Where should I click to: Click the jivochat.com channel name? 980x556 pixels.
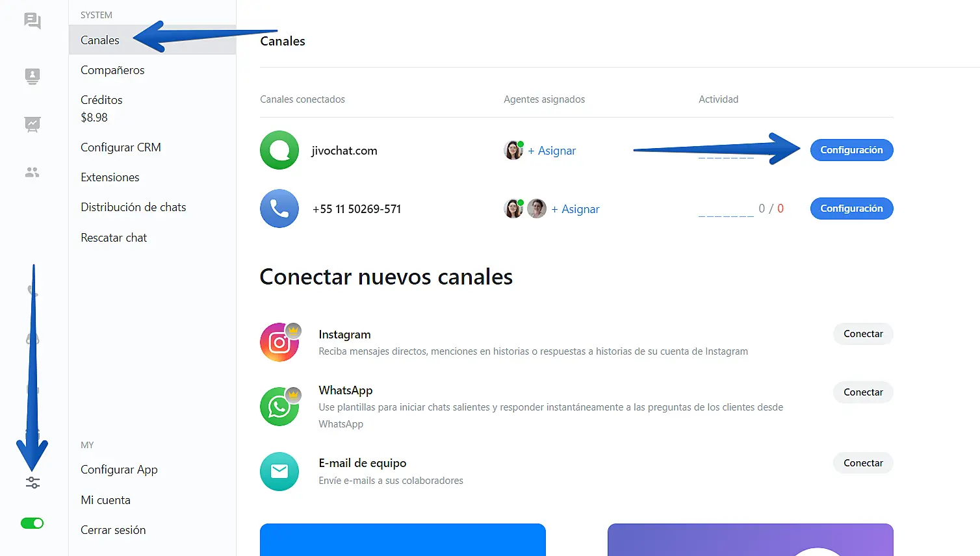coord(344,151)
